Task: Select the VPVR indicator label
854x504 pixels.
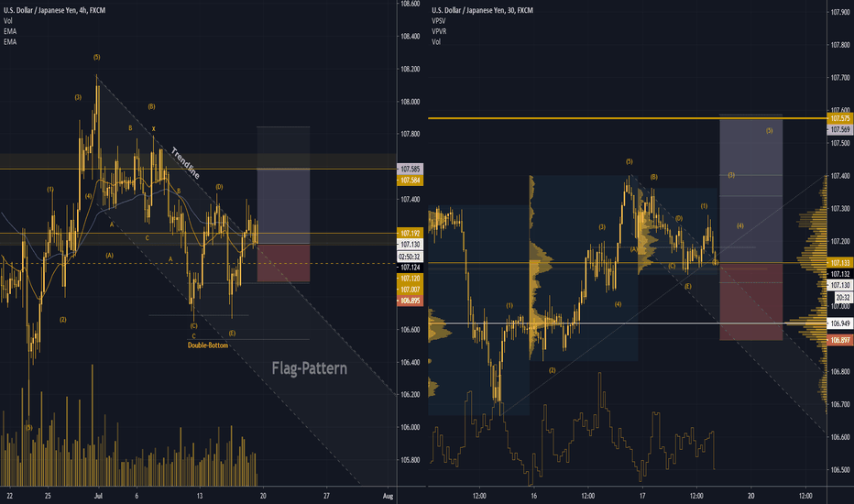Action: 439,31
